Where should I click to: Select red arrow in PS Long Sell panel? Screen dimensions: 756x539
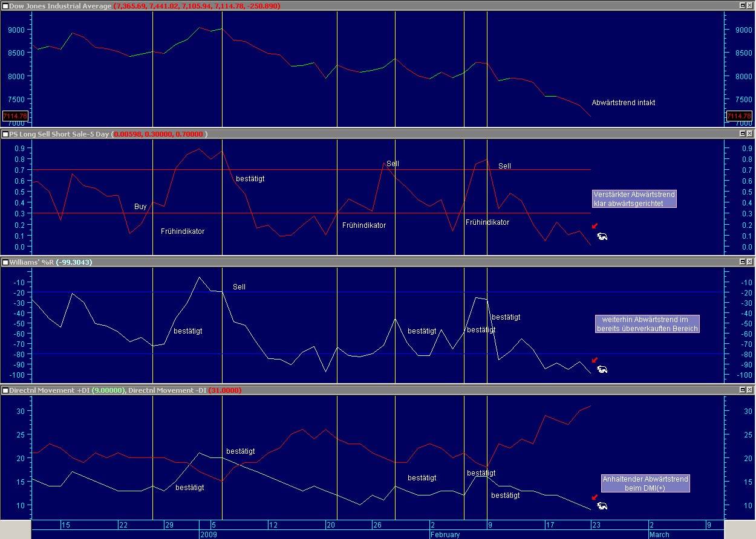pyautogui.click(x=595, y=226)
